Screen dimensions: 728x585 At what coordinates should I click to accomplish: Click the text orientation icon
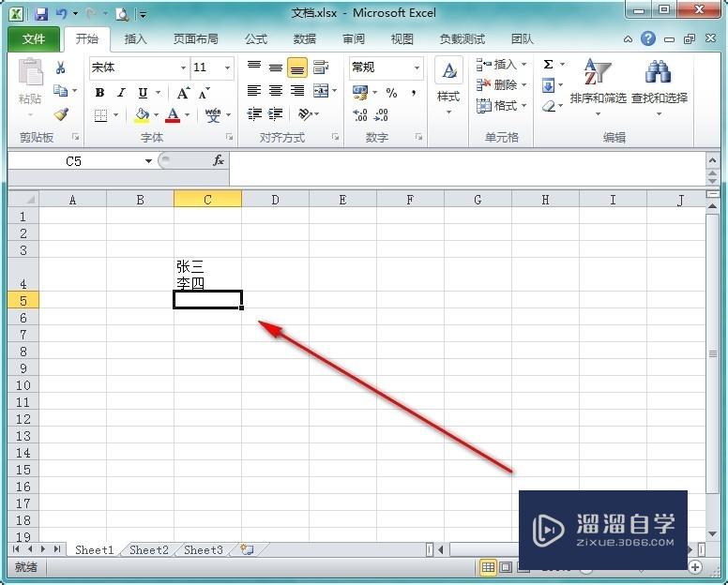(305, 114)
